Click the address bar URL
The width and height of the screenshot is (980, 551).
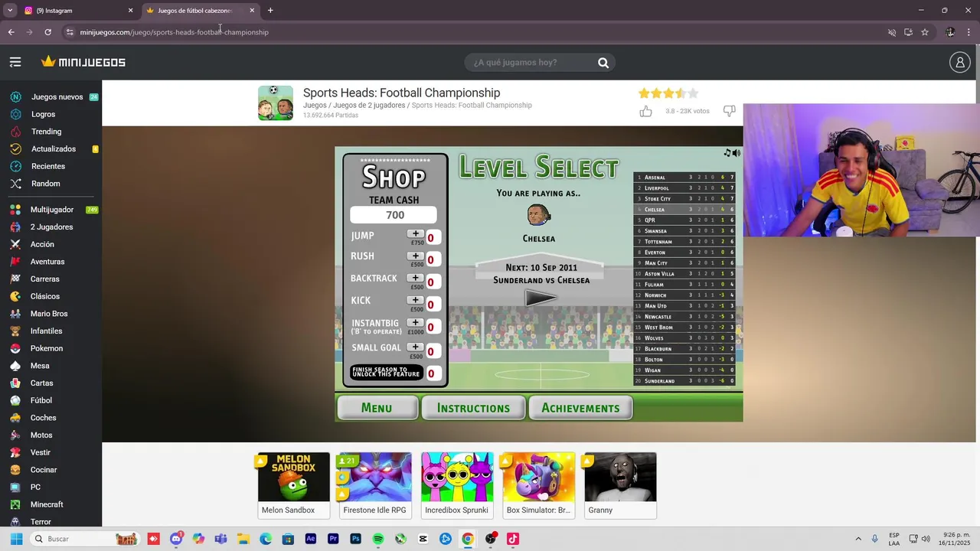pyautogui.click(x=175, y=32)
